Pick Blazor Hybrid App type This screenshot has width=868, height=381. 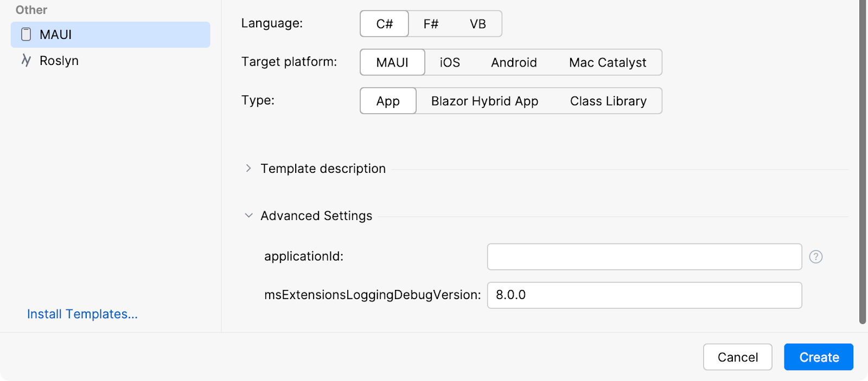click(484, 101)
